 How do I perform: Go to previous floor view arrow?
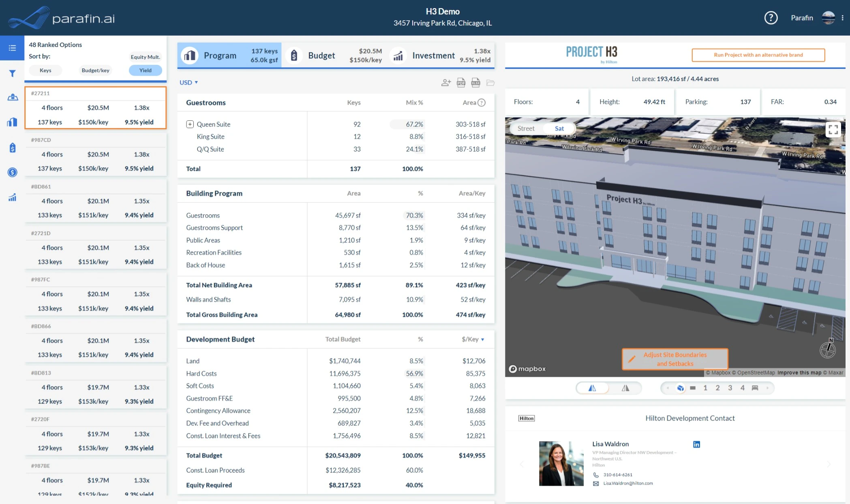668,388
